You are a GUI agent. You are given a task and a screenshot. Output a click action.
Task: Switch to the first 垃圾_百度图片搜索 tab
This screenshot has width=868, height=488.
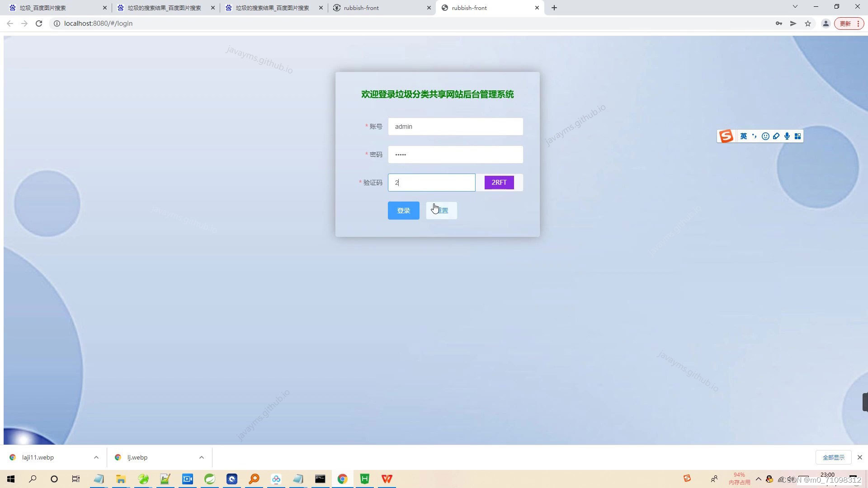[54, 8]
